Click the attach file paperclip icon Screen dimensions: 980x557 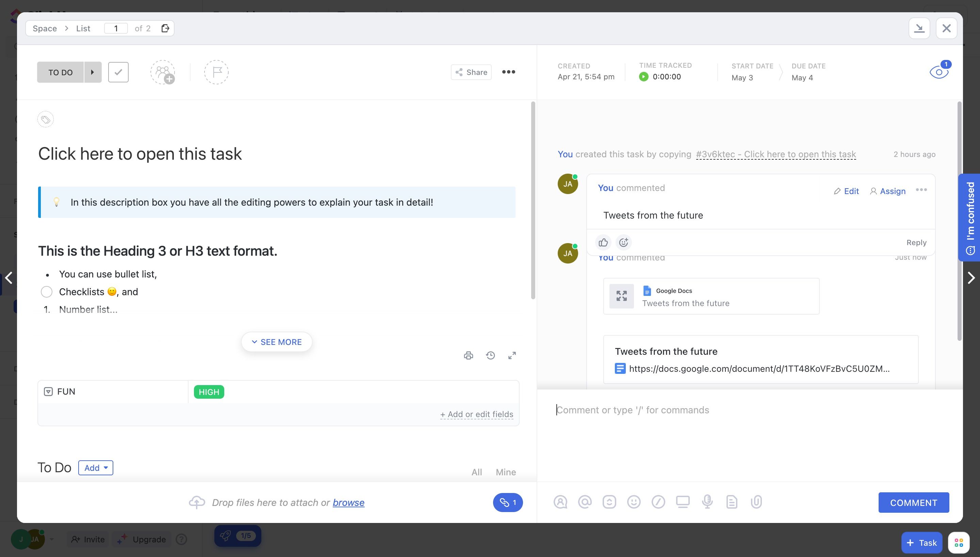click(x=756, y=502)
